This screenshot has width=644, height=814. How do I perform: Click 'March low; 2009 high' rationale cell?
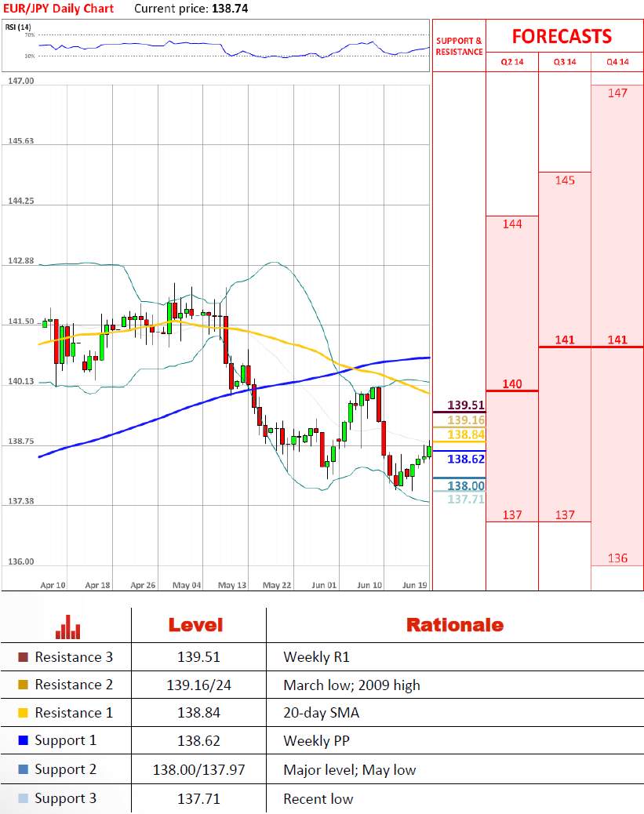pyautogui.click(x=351, y=685)
